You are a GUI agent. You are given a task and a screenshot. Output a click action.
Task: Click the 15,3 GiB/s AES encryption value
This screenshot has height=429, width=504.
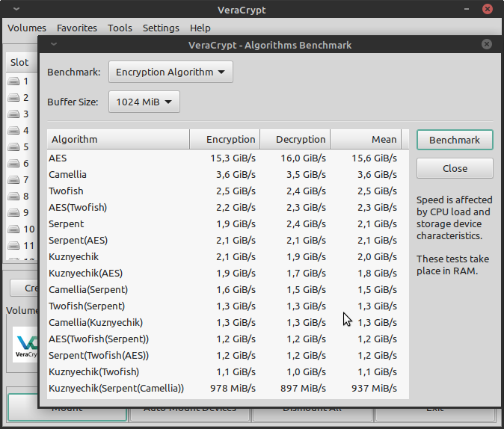click(233, 158)
